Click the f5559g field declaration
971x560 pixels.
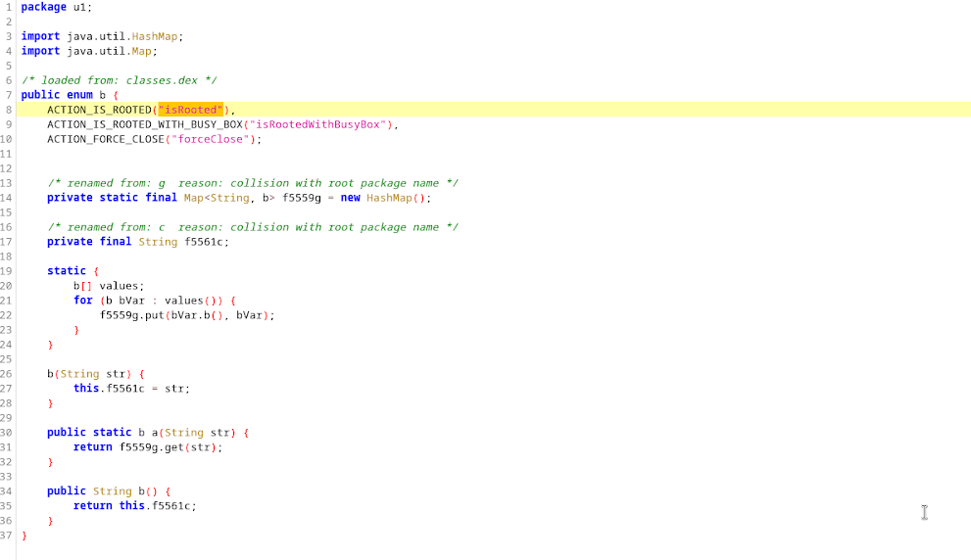click(302, 198)
